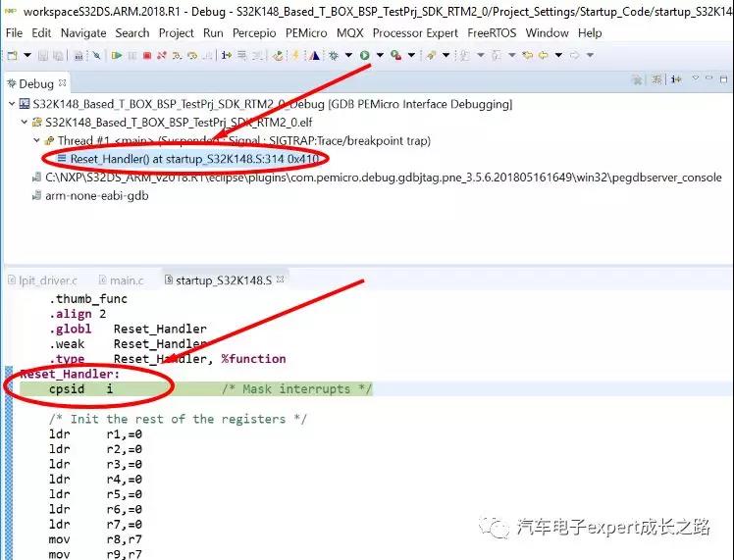734x560 pixels.
Task: Switch to the main.c editor tab
Action: click(x=125, y=280)
